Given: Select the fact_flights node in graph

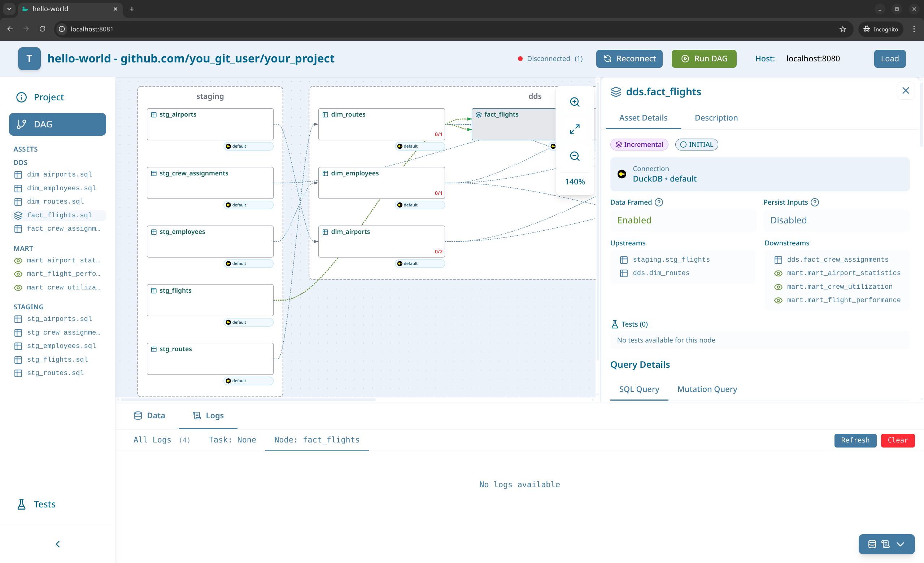Looking at the screenshot, I should tap(513, 124).
